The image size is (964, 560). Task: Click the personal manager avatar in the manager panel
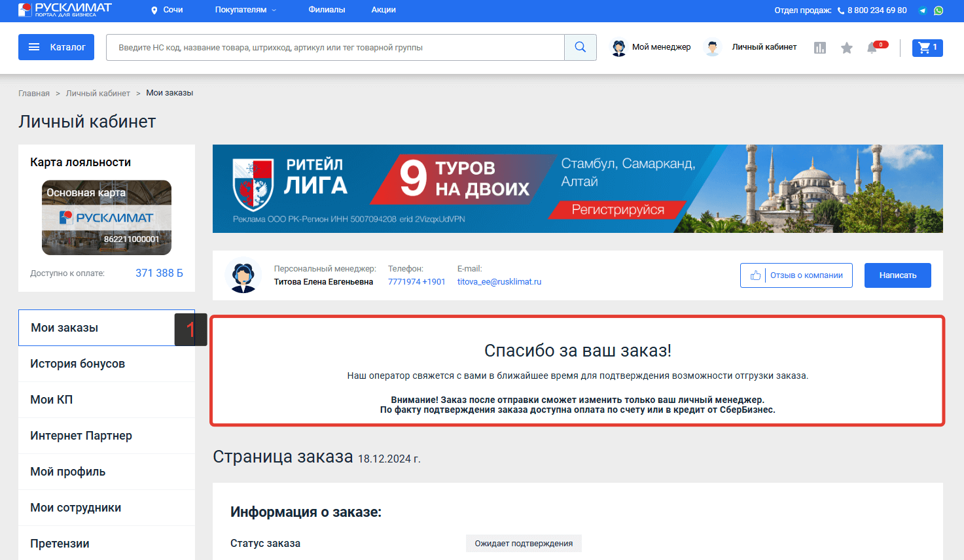pos(243,275)
